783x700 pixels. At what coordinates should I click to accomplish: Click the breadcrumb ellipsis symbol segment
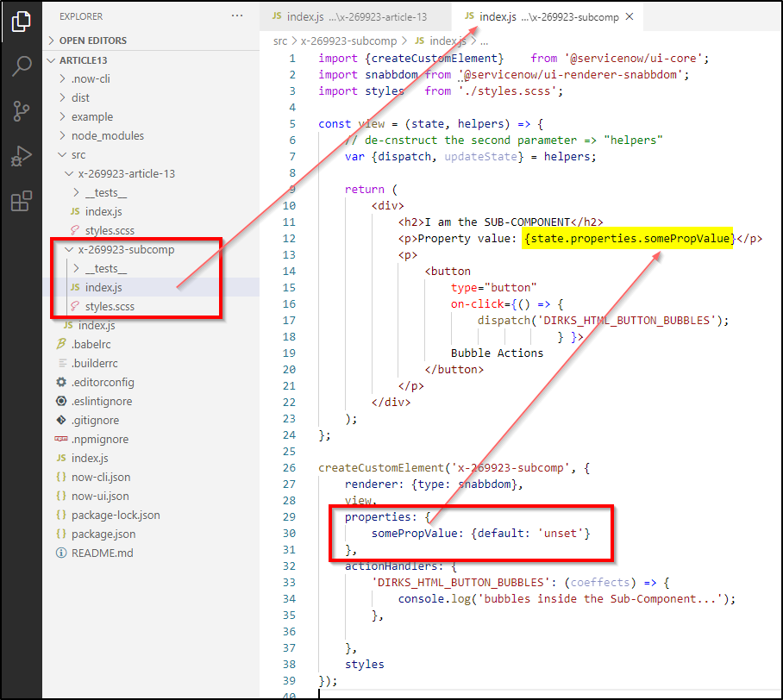[x=485, y=41]
